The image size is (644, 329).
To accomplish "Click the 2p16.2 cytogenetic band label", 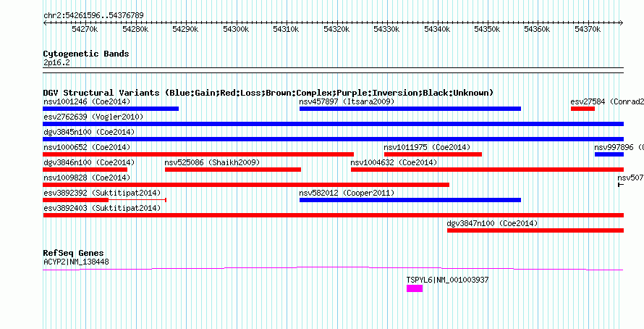I will pyautogui.click(x=56, y=62).
